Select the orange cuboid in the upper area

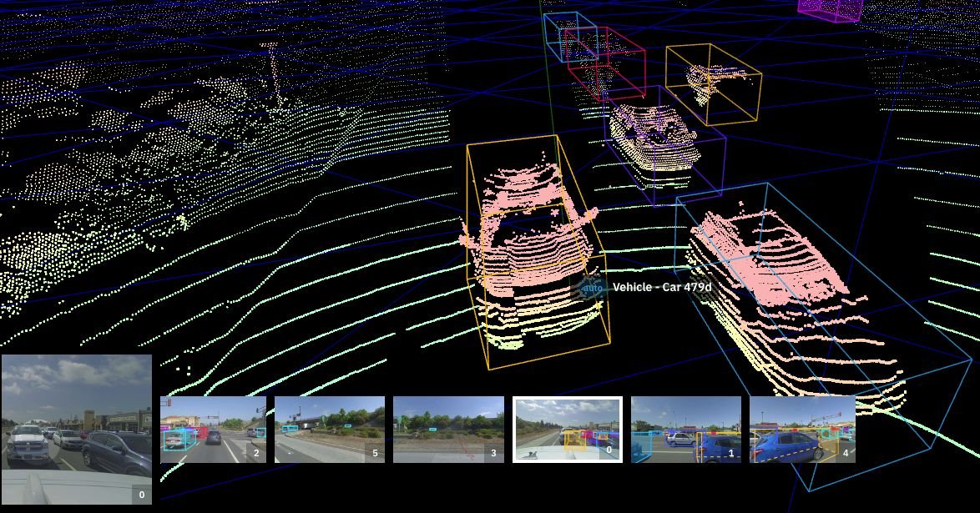pos(712,83)
